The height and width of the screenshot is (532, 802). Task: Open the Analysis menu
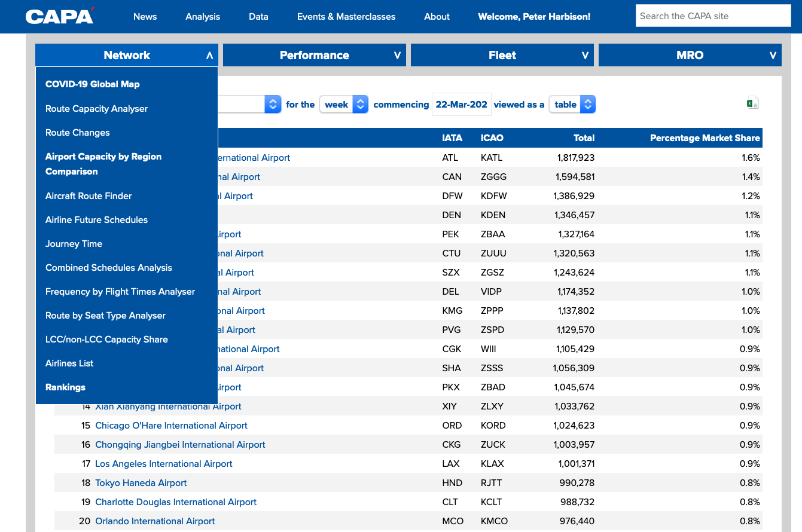click(x=203, y=17)
